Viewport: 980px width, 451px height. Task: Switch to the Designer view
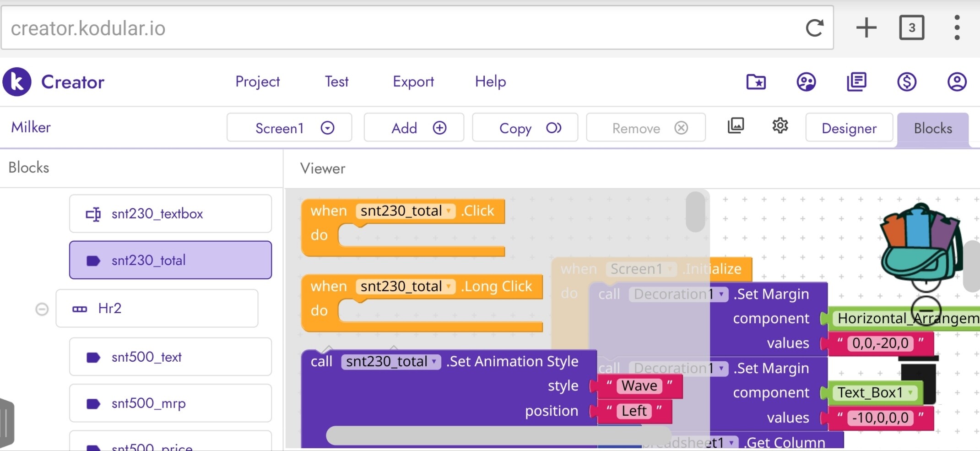(849, 128)
